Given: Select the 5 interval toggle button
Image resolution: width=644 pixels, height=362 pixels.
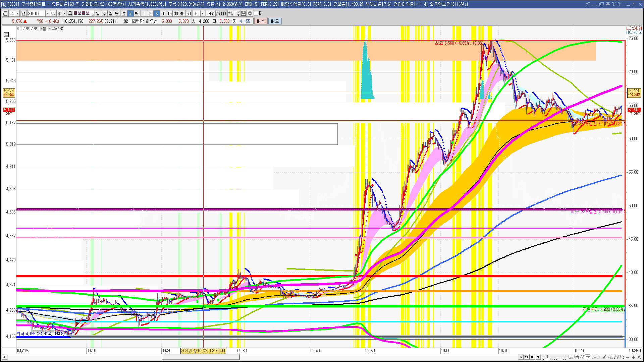Looking at the screenshot, I should (156, 13).
